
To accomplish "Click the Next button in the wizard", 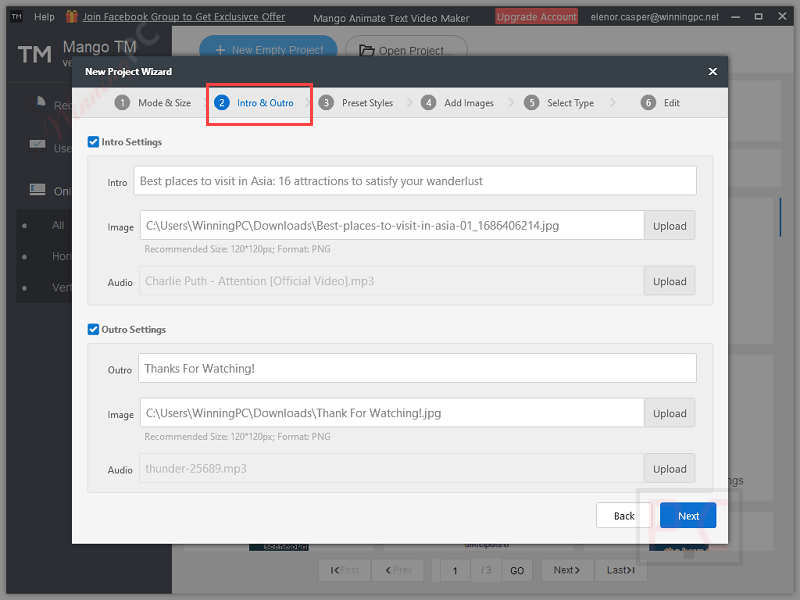I will pyautogui.click(x=688, y=515).
